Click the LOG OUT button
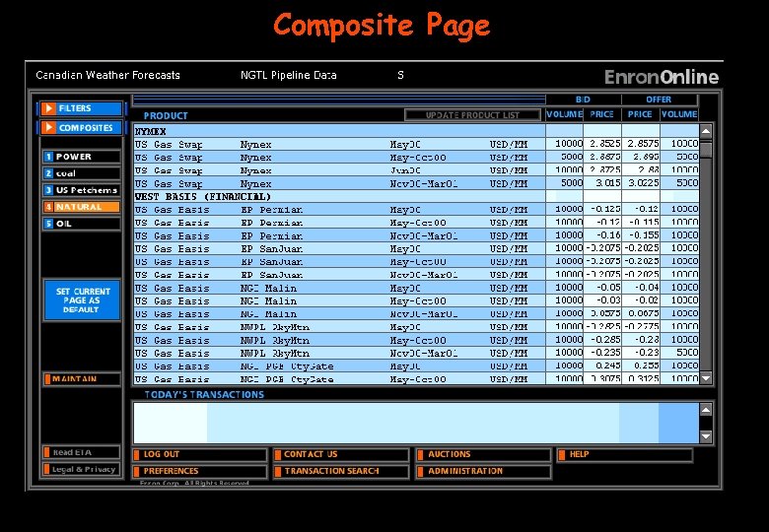 pyautogui.click(x=199, y=454)
